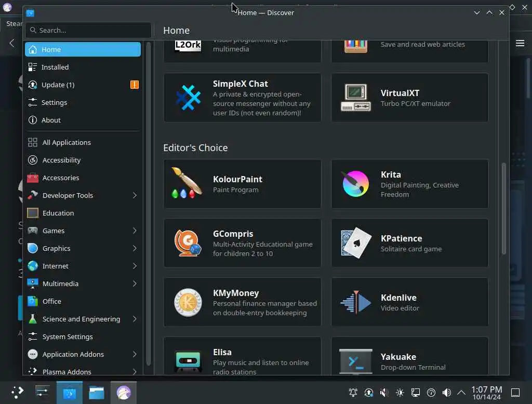Open the Elisa app name
Screen dimensions: 532x404
222,352
